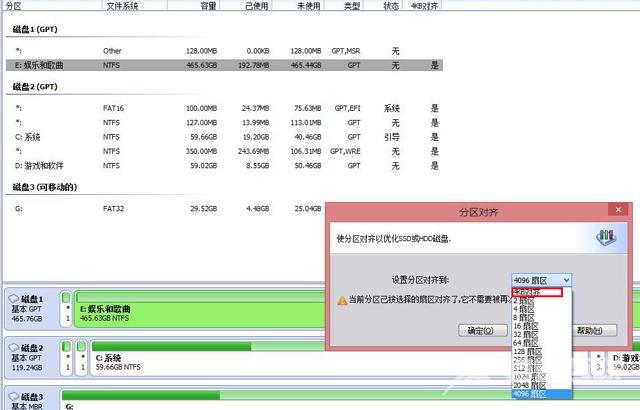640x410 pixels.
Task: Select the D: 游戏和软件 row in table
Action: (x=200, y=164)
